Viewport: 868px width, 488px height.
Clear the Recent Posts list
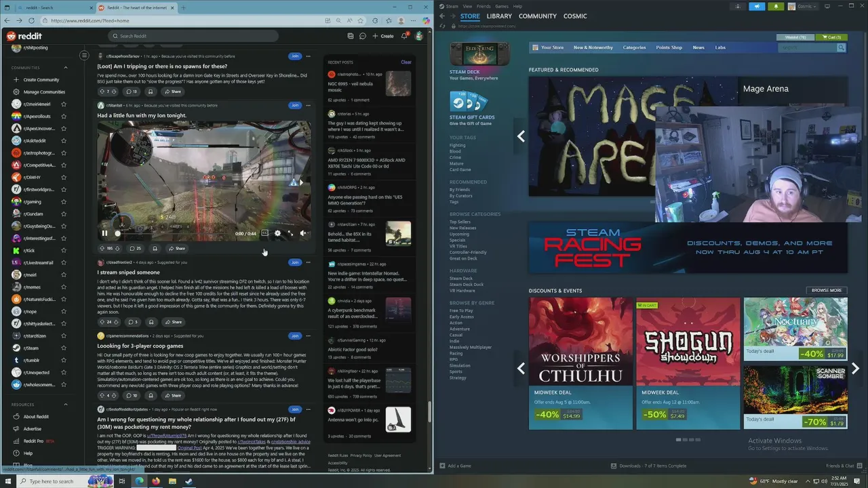[x=406, y=62]
